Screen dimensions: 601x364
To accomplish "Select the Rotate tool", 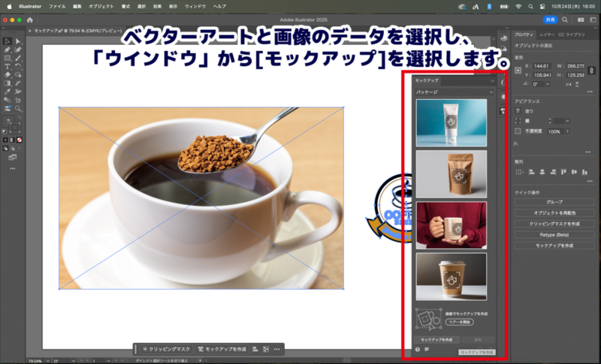I will tap(18, 66).
